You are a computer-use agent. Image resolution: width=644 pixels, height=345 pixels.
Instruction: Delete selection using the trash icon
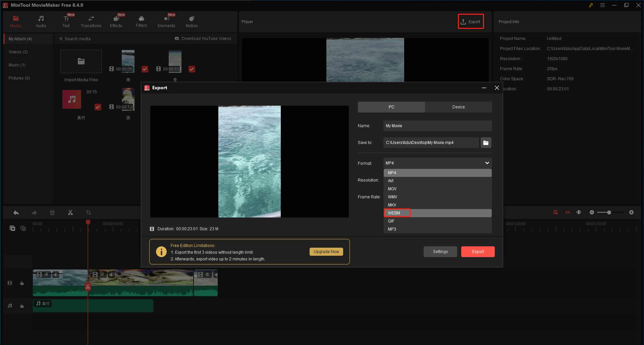[x=52, y=212]
